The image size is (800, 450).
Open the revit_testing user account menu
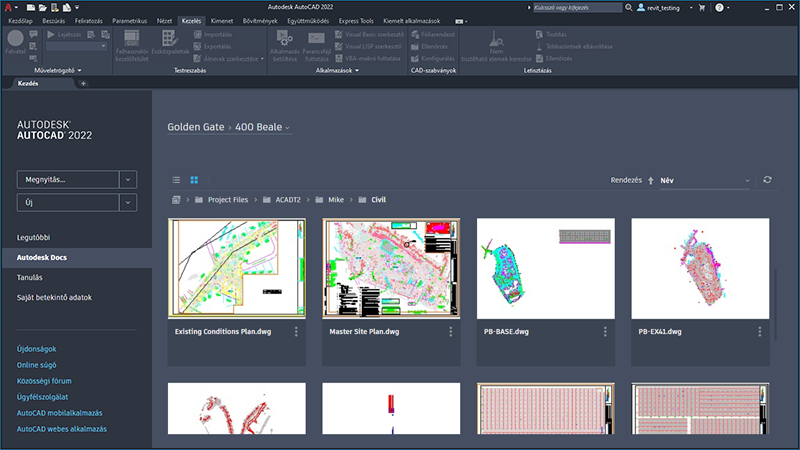coord(664,8)
